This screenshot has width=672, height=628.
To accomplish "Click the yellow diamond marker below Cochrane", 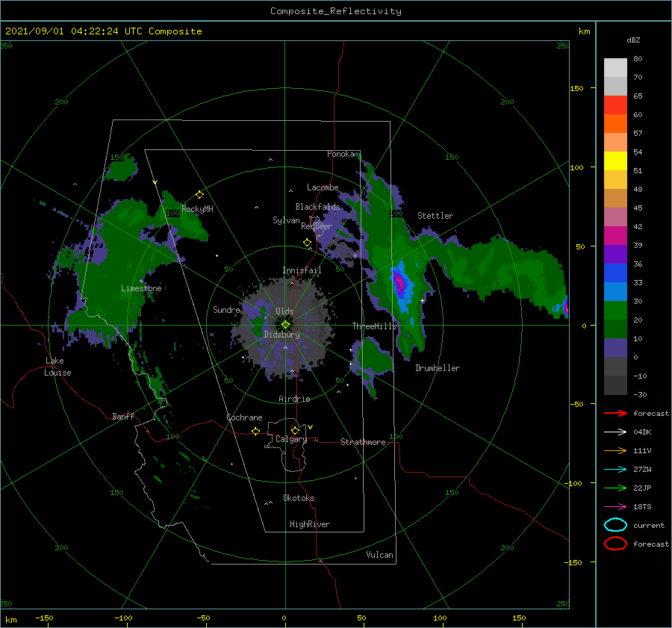I will tap(255, 432).
